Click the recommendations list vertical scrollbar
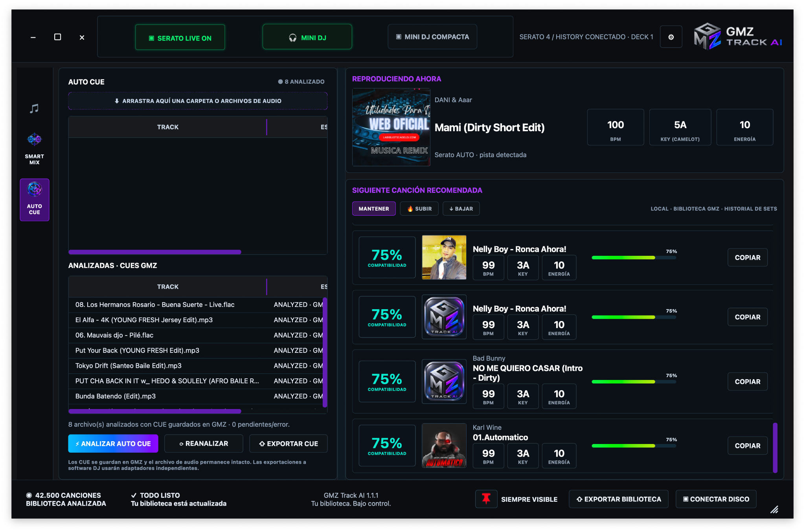805x532 pixels. [775, 448]
